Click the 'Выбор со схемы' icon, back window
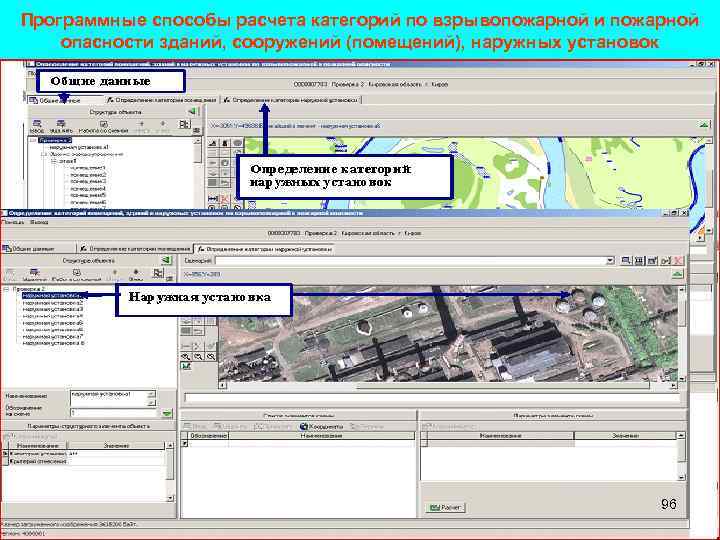720x540 pixels. (104, 126)
